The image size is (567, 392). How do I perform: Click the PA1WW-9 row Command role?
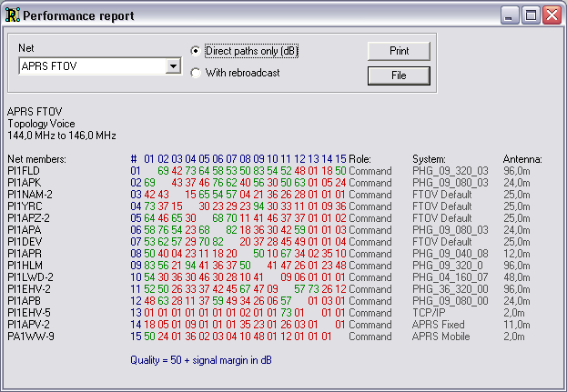(370, 337)
